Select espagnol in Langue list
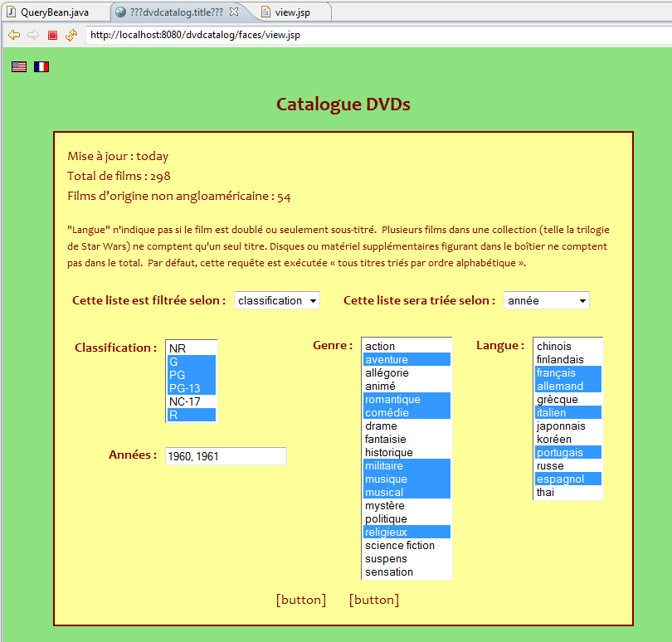This screenshot has width=672, height=642. (x=568, y=479)
